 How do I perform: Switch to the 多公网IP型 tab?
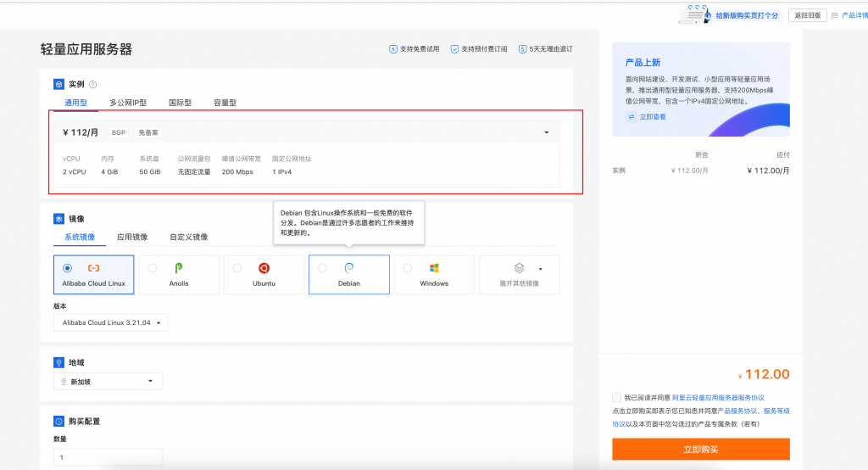tap(128, 103)
